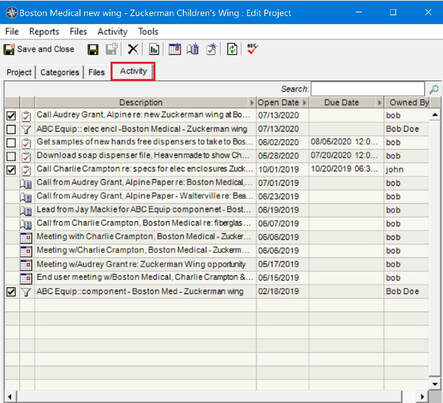Open the Description column dropdown arrow

[252, 103]
